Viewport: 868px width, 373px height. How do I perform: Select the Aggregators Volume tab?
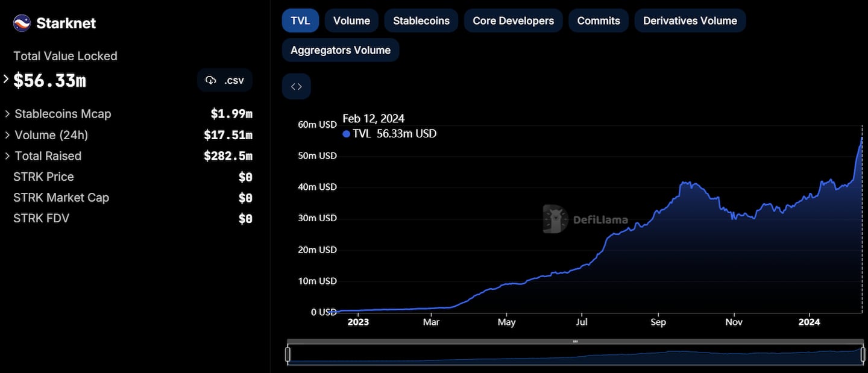[341, 50]
